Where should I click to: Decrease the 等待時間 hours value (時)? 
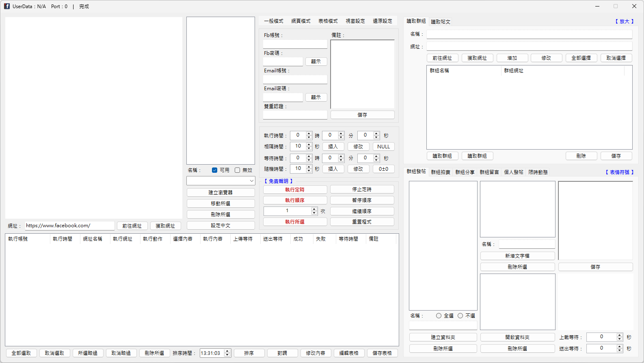(309, 160)
